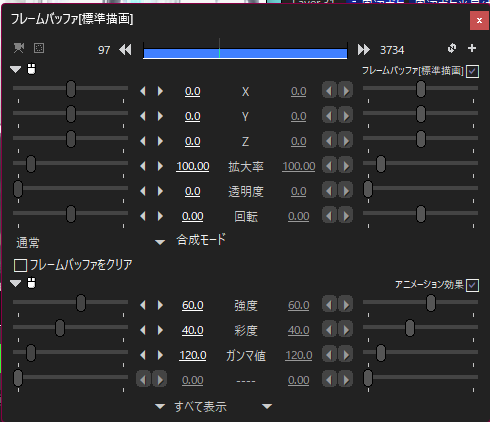
Task: Click the left Z slider handle
Action: (x=71, y=139)
